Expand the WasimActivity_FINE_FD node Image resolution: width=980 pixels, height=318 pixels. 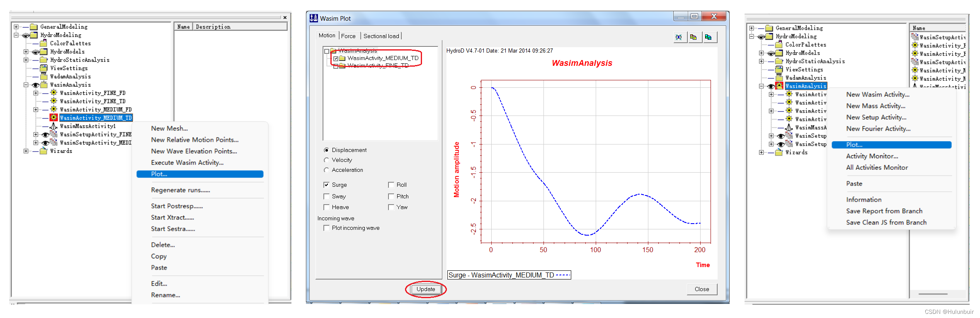click(x=36, y=93)
